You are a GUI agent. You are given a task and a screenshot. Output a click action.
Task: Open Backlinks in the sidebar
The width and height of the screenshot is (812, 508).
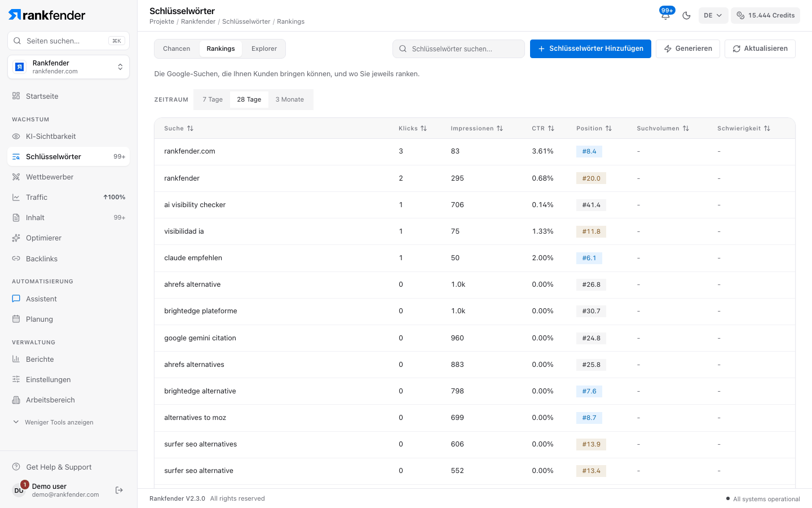pyautogui.click(x=69, y=259)
